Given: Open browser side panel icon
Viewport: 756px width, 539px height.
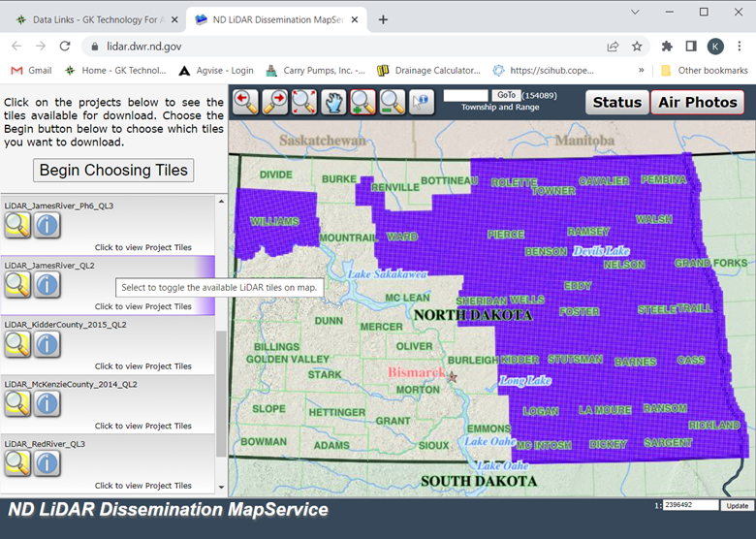Looking at the screenshot, I should tap(691, 47).
